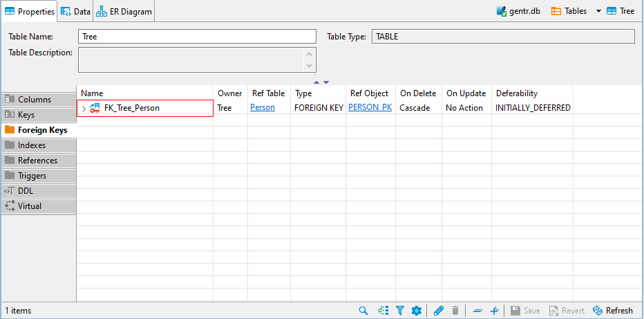Sort by the Type column header
This screenshot has height=319, width=644.
point(319,93)
